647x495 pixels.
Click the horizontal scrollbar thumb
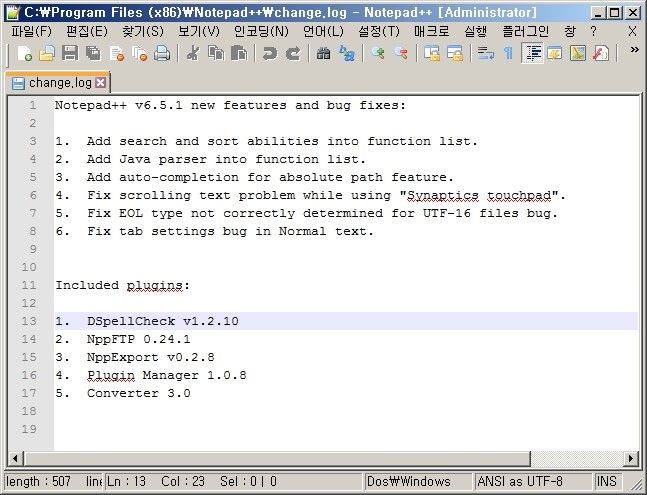click(x=277, y=458)
